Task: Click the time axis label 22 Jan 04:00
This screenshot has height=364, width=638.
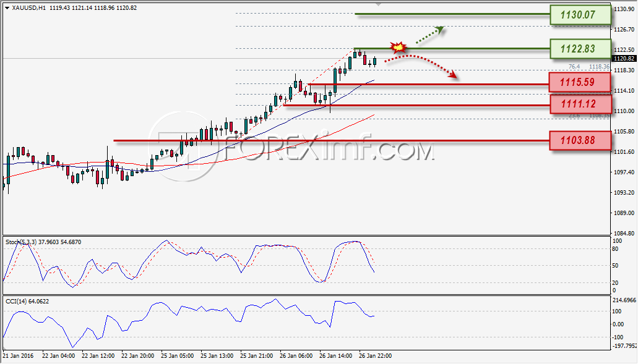Action: [58, 356]
